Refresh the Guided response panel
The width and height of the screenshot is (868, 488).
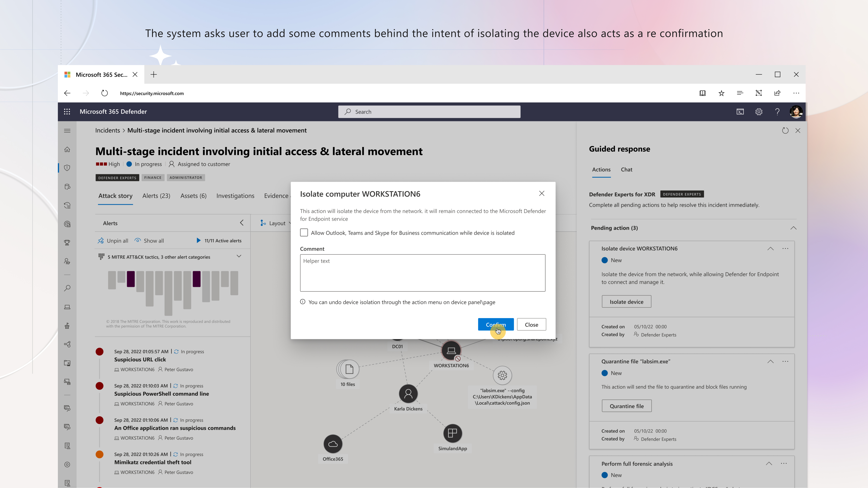[x=785, y=130]
